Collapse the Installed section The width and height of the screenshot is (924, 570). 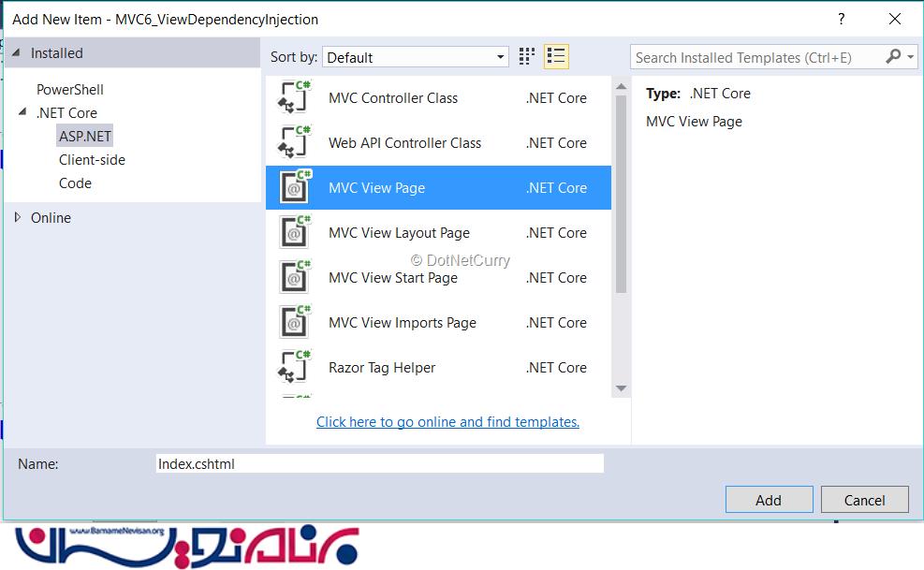point(17,53)
